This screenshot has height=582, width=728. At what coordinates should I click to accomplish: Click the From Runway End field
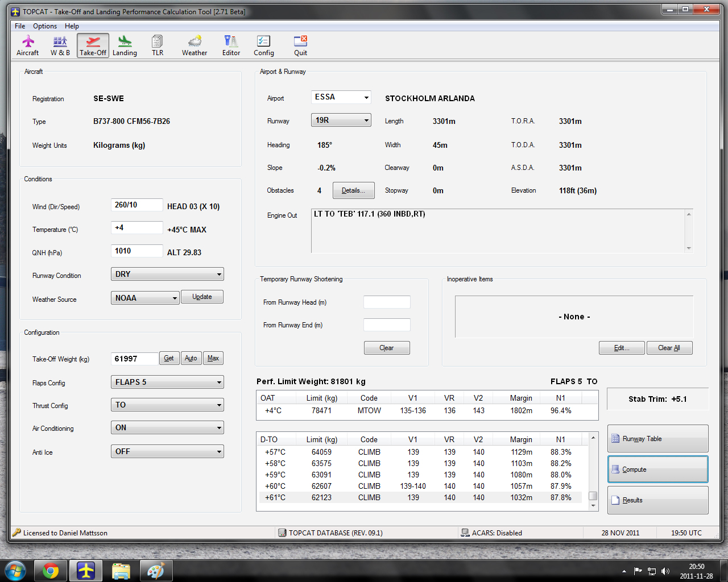(387, 325)
